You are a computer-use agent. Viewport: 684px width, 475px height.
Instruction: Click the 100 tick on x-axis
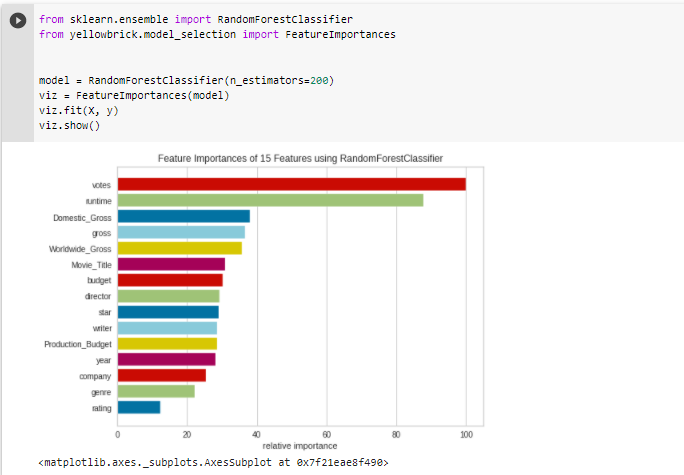click(x=466, y=434)
